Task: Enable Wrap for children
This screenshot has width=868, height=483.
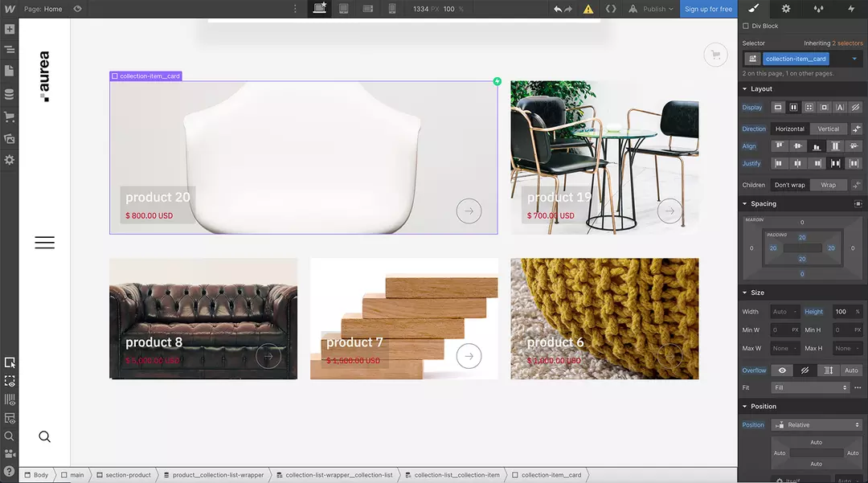Action: tap(828, 185)
